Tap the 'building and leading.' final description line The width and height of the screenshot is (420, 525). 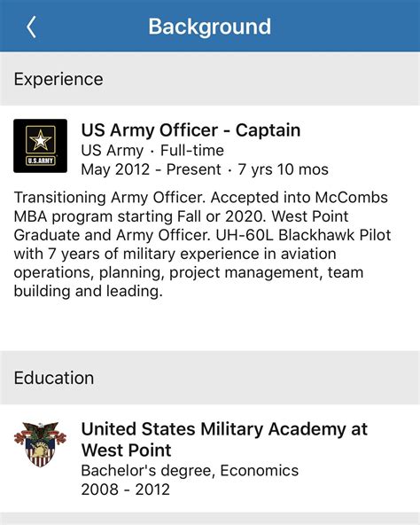click(x=88, y=291)
